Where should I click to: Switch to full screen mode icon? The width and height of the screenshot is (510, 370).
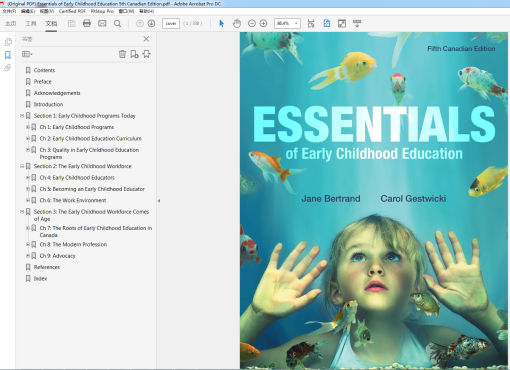click(x=342, y=23)
